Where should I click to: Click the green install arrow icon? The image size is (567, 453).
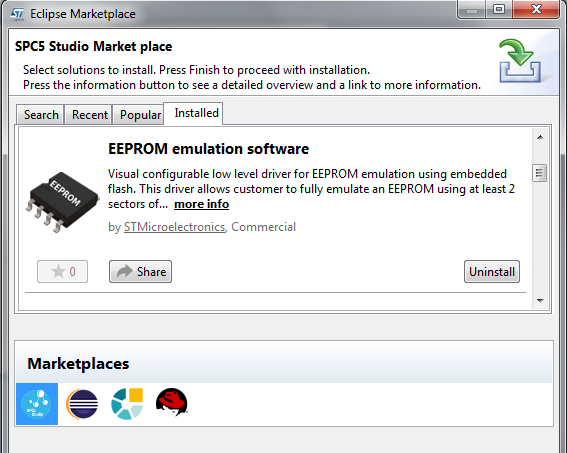pyautogui.click(x=520, y=60)
